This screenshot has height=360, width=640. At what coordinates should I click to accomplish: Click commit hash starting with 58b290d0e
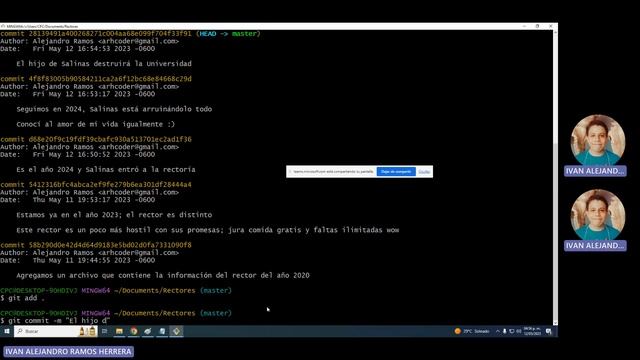[x=110, y=245]
